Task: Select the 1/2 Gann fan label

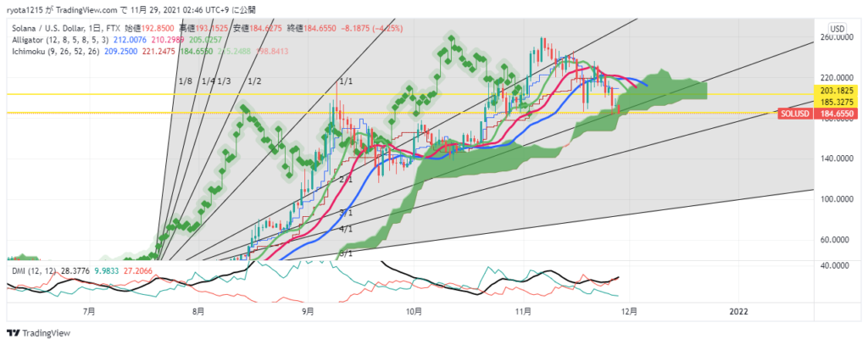Action: click(253, 81)
